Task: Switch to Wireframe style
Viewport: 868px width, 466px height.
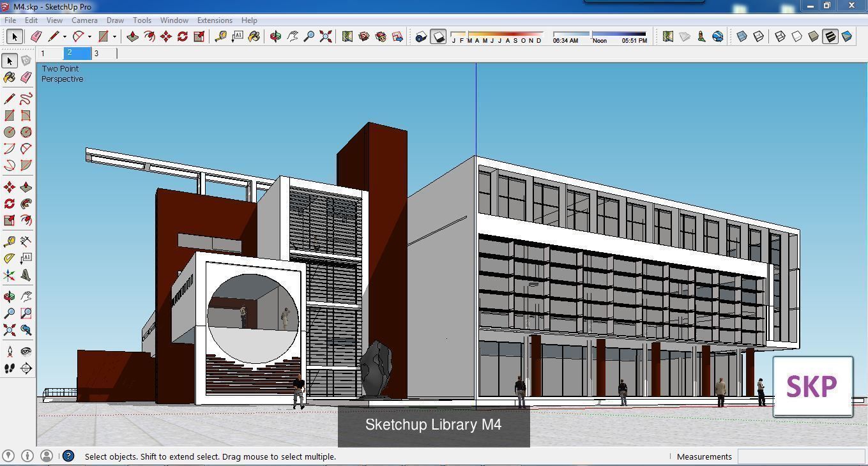Action: [x=780, y=36]
